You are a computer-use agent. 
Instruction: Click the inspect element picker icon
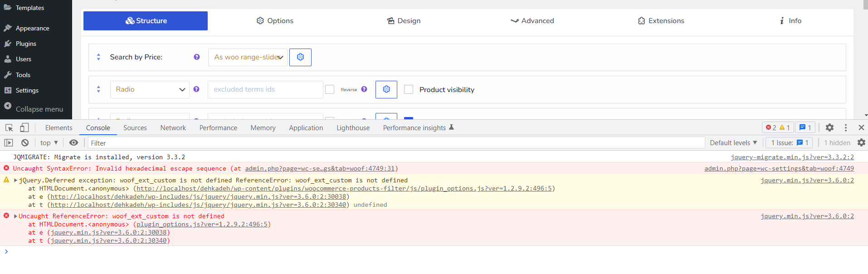(x=9, y=128)
